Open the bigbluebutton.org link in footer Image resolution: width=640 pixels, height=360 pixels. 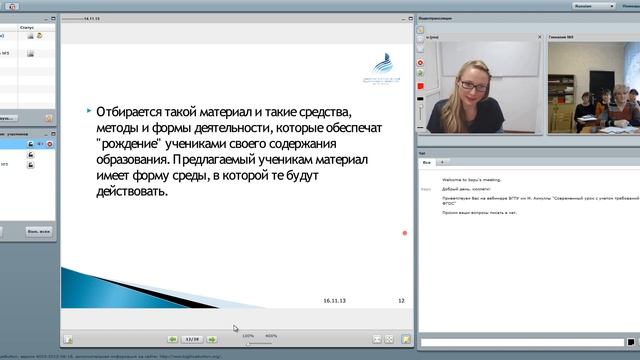(190, 356)
